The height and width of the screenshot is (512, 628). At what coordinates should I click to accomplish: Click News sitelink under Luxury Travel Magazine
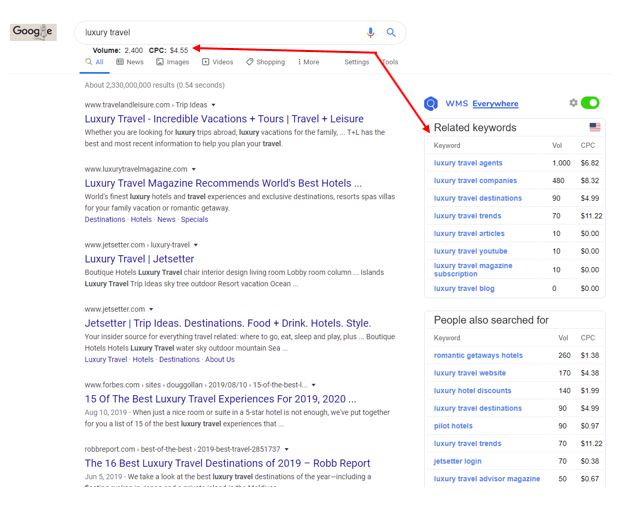[x=166, y=220]
